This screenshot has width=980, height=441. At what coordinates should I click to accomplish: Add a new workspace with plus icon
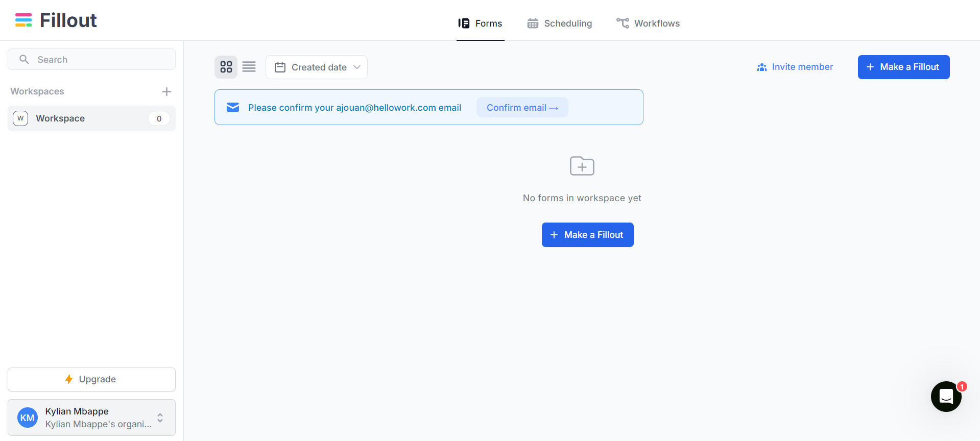coord(166,91)
